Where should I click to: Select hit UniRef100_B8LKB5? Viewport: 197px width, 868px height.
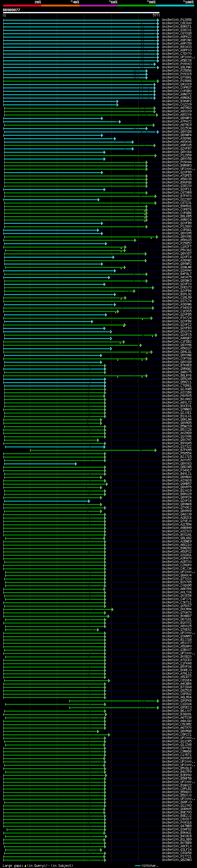[177, 216]
